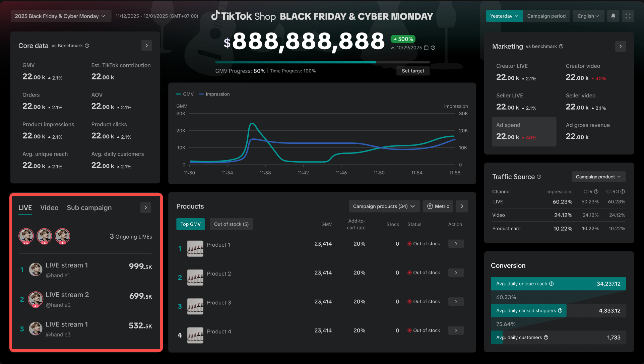Open the Campaign products (34) dropdown

click(384, 206)
